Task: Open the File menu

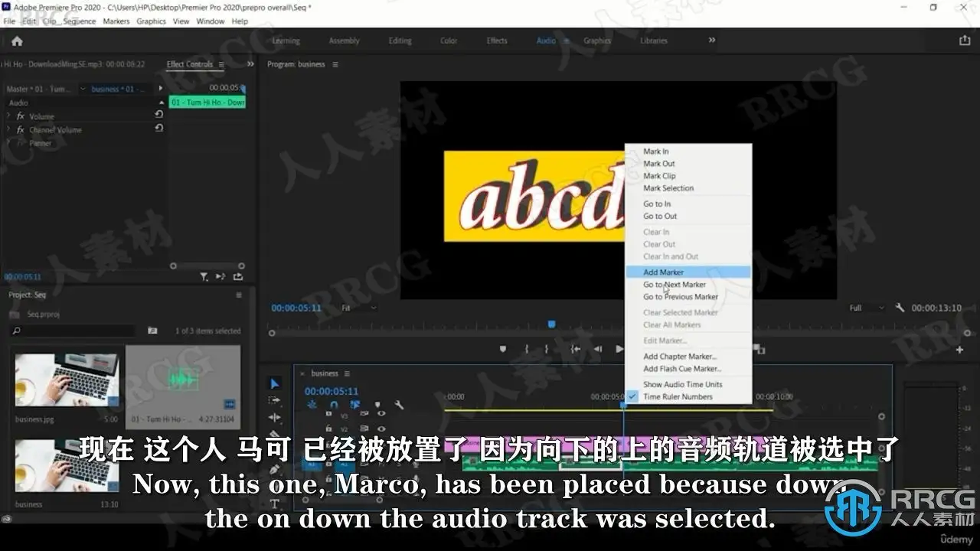Action: (x=9, y=21)
